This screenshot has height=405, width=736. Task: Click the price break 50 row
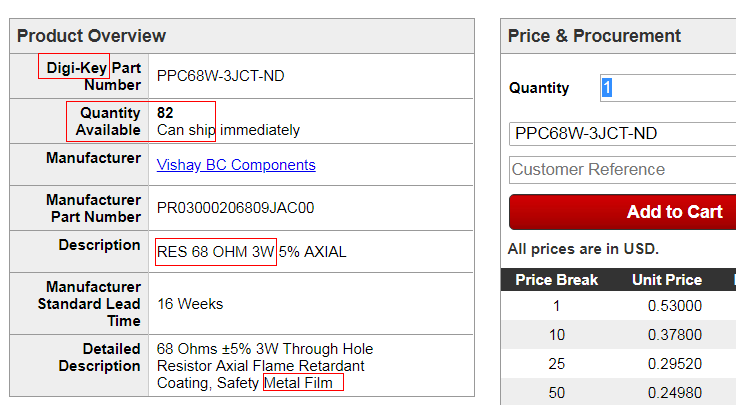[x=619, y=392]
